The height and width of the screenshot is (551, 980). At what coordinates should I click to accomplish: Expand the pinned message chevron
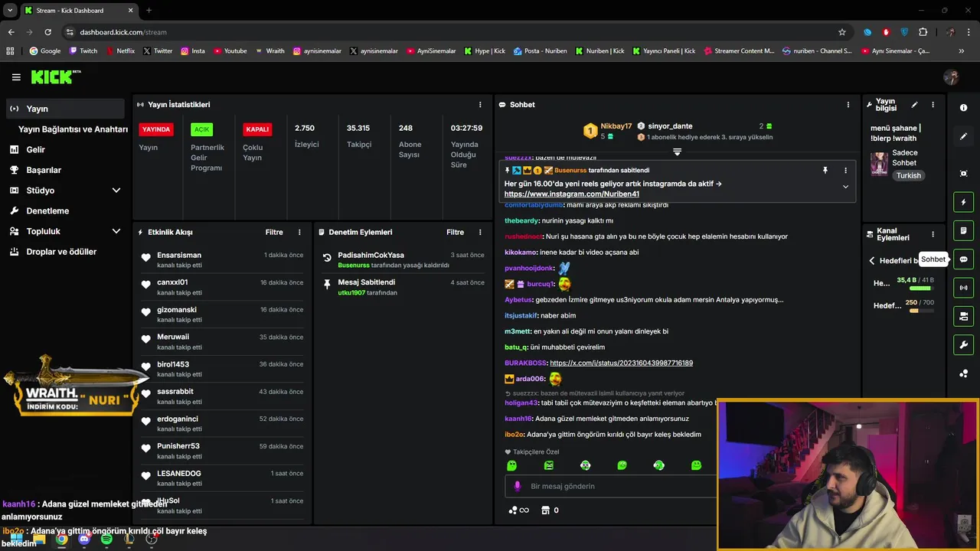point(845,187)
